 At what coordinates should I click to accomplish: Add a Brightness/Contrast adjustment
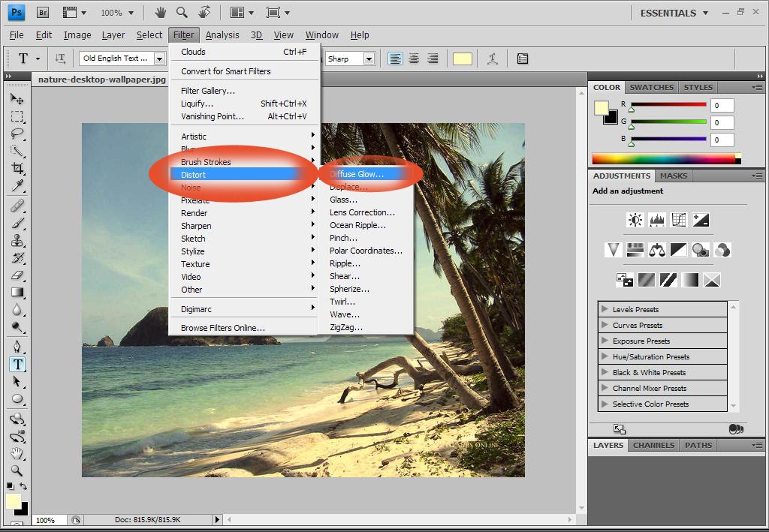click(635, 220)
